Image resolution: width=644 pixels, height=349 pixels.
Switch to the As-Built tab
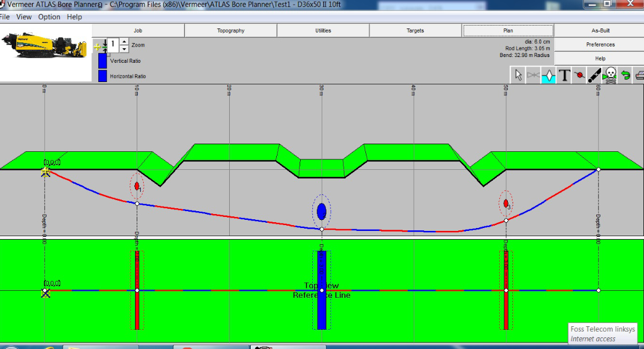point(600,30)
